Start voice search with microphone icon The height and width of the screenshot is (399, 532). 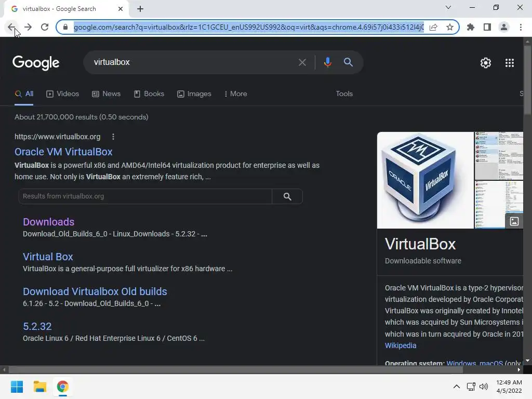click(x=327, y=62)
